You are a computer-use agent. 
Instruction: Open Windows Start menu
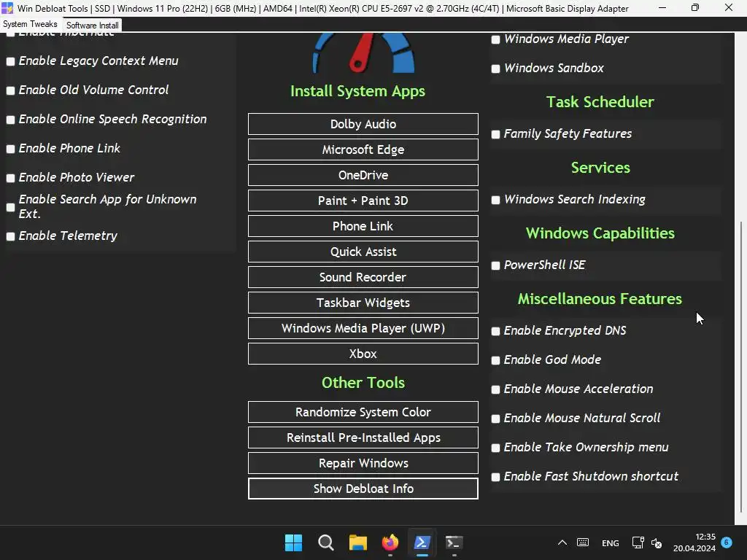[293, 542]
